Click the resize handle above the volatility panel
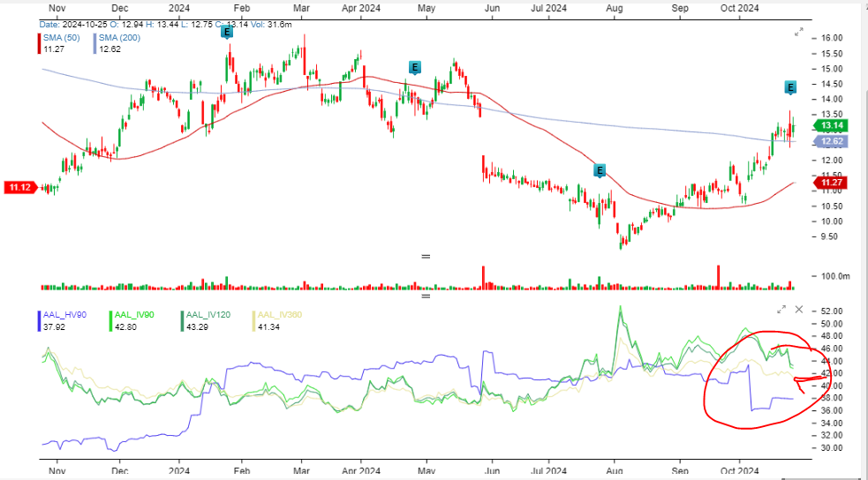This screenshot has width=868, height=480. 426,296
